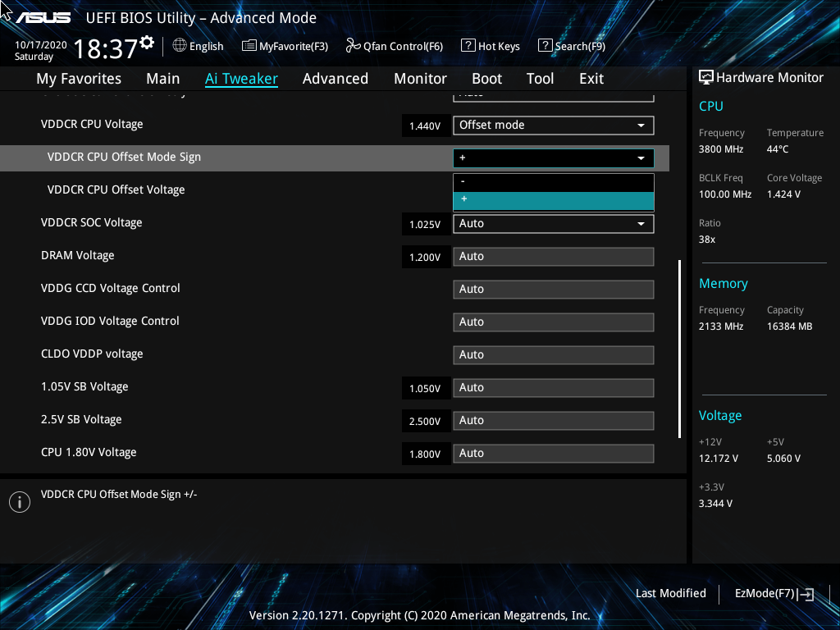Screen dimensions: 840x630
Task: Select VDDCR CPU Offset Voltage row
Action: 335,189
